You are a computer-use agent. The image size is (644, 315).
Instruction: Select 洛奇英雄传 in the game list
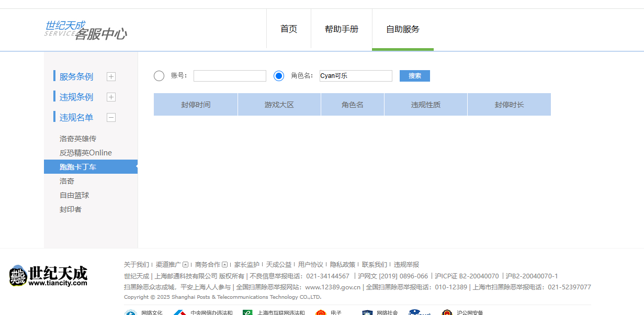[78, 139]
